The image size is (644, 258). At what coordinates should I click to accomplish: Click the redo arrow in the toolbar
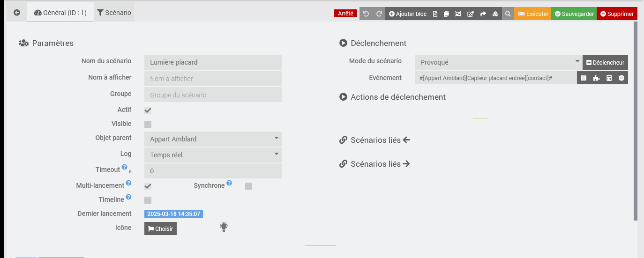379,14
